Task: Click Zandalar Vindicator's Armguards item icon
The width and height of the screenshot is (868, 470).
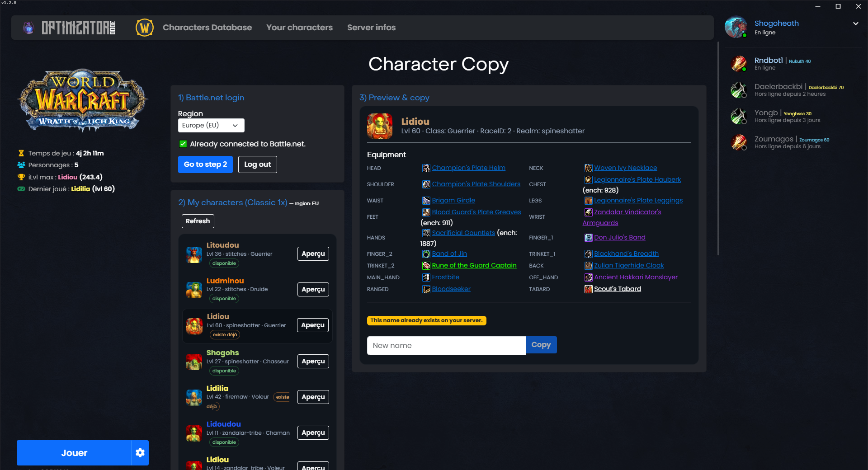Action: tap(588, 212)
